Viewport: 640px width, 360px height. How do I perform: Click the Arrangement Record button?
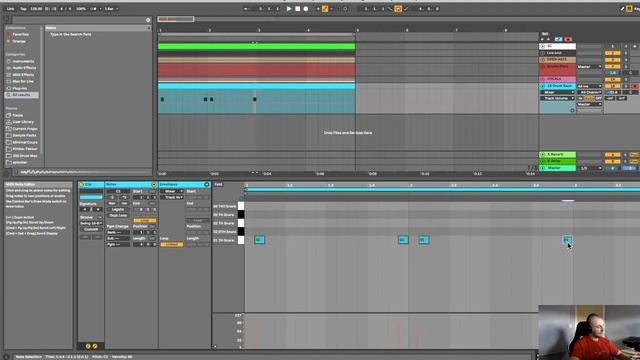[306, 9]
